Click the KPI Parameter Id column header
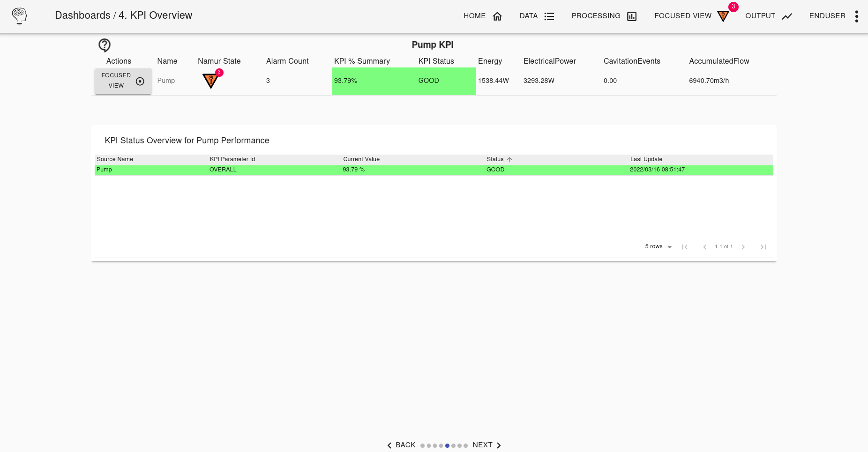 (232, 159)
